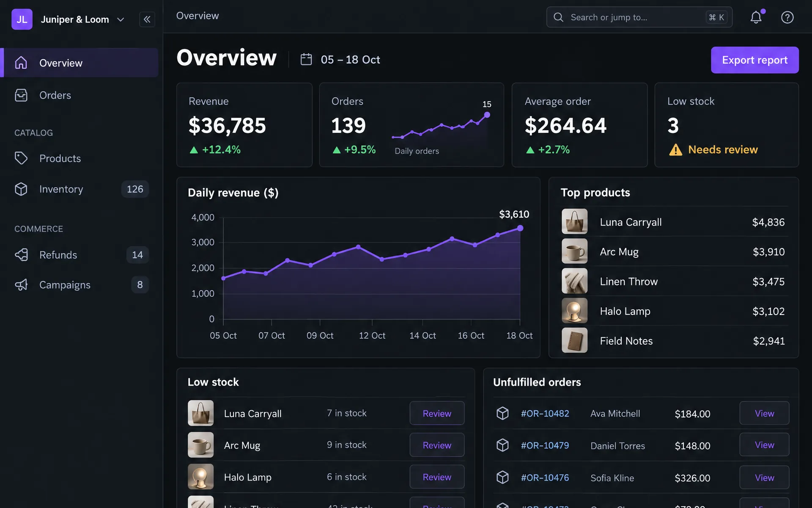The height and width of the screenshot is (508, 812).
Task: Click the Export report button
Action: click(x=754, y=60)
